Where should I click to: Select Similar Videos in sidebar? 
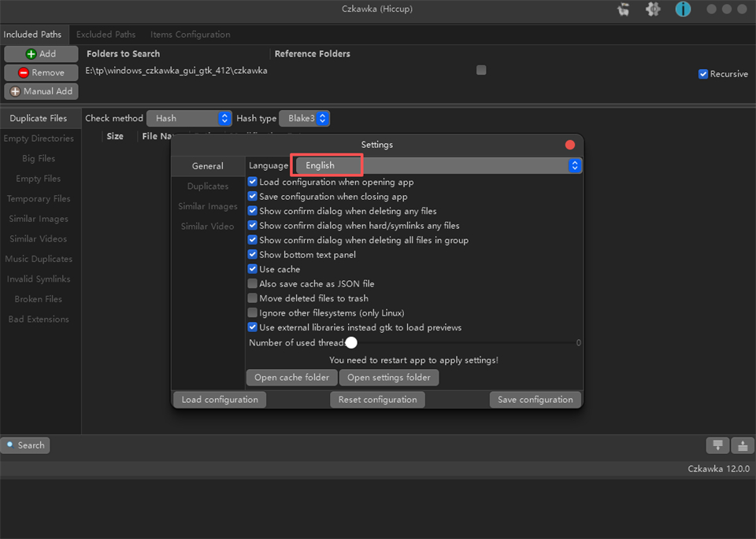click(x=39, y=239)
